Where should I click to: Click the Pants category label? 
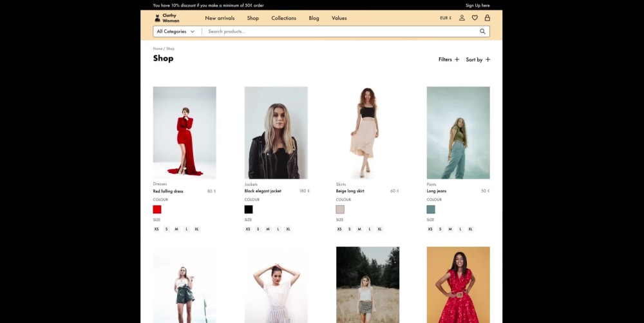pyautogui.click(x=431, y=184)
